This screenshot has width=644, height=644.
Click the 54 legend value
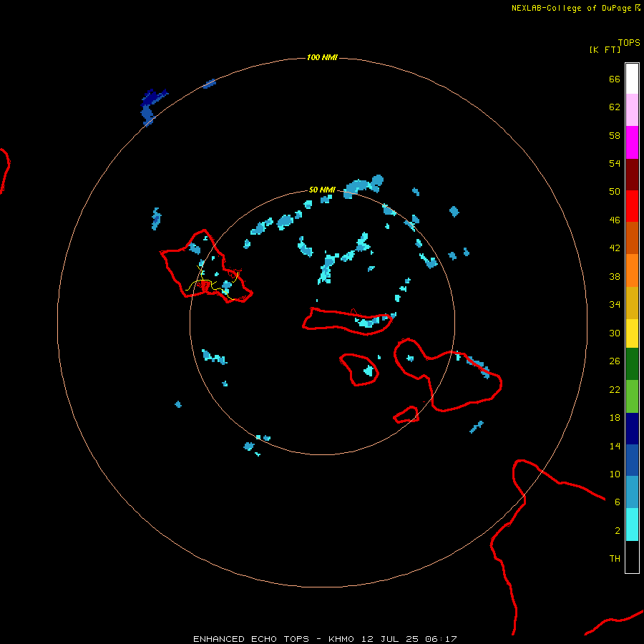[615, 163]
